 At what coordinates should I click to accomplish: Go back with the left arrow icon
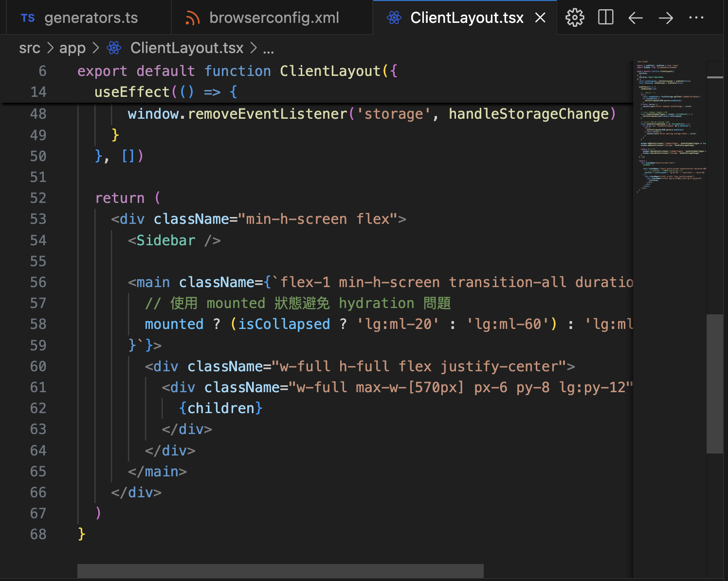click(x=636, y=18)
